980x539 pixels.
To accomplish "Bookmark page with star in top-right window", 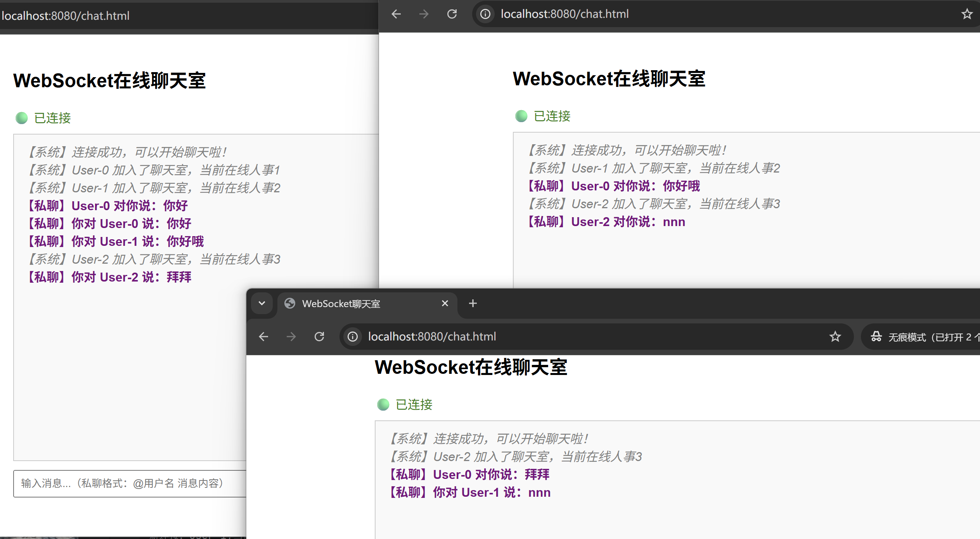I will (x=966, y=14).
